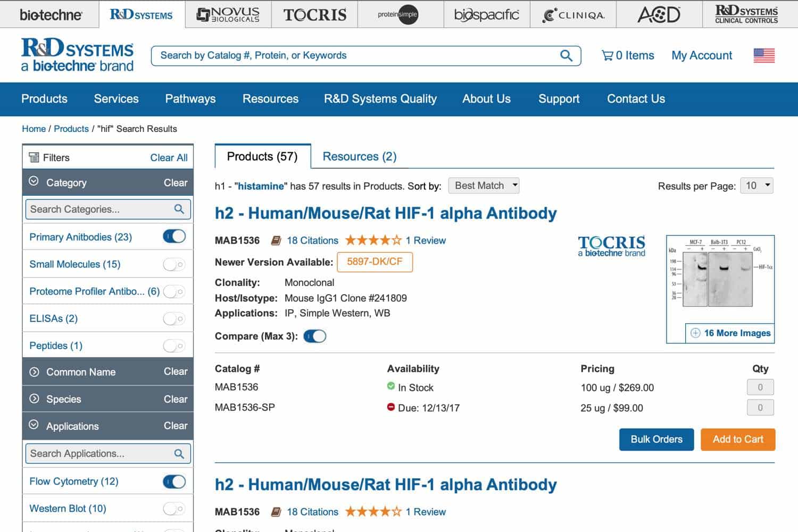The width and height of the screenshot is (798, 532).
Task: Click star rating in second result
Action: click(373, 511)
